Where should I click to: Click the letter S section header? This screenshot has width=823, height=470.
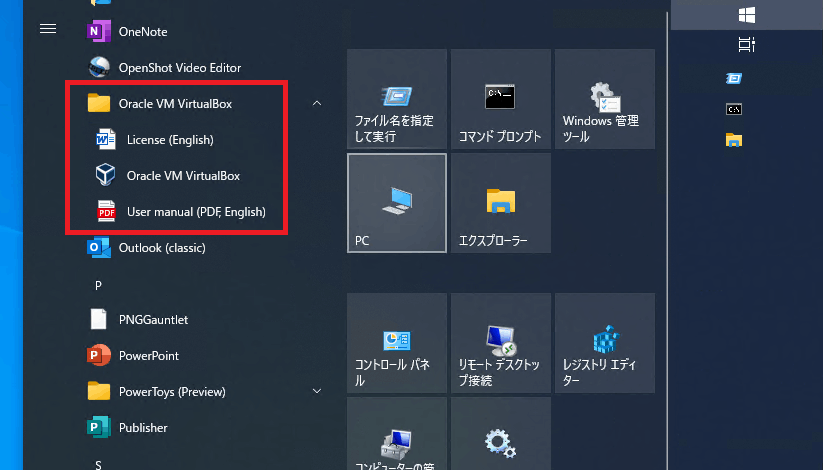point(98,464)
